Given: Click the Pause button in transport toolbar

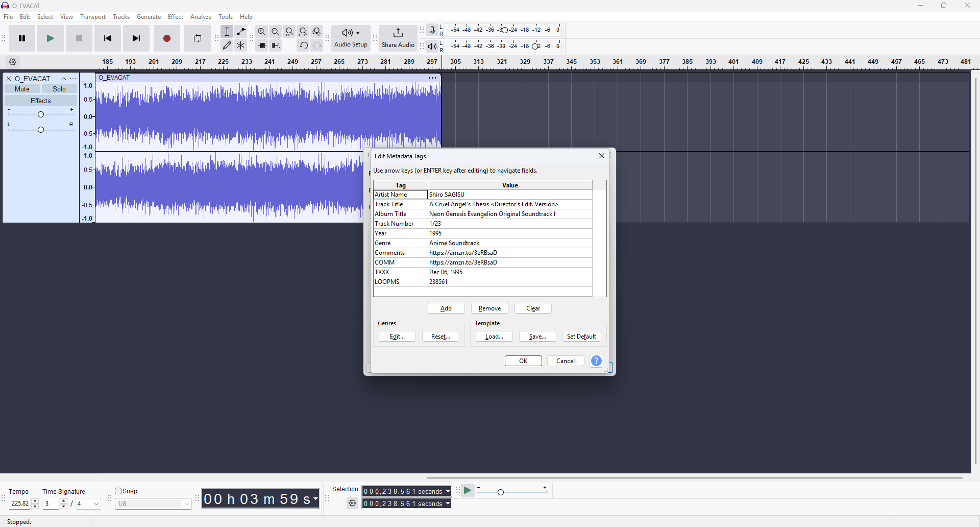Looking at the screenshot, I should click(22, 38).
